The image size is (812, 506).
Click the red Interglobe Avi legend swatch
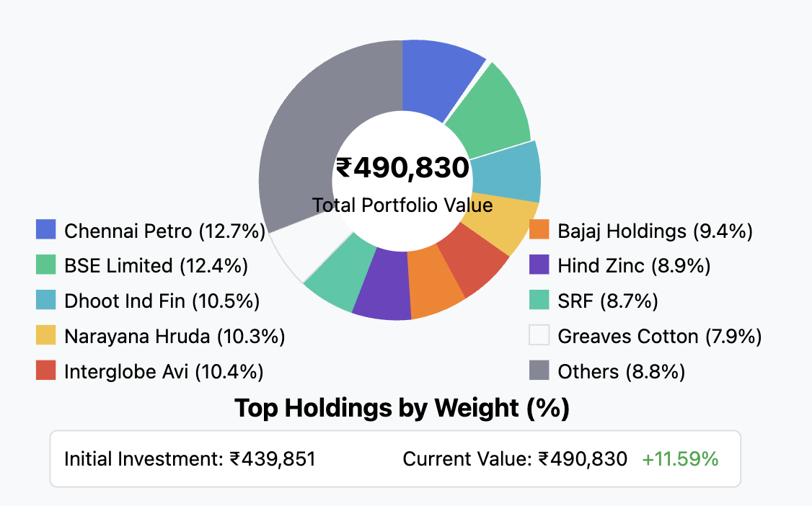pos(46,371)
